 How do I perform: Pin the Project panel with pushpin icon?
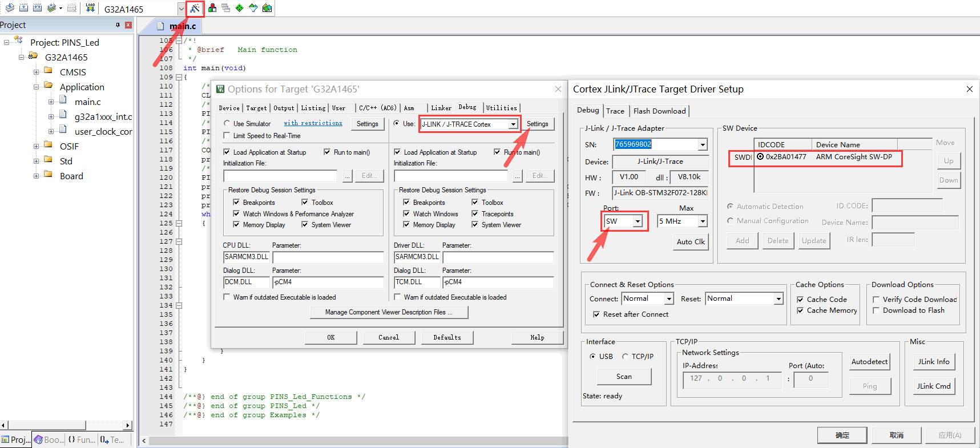pos(118,25)
